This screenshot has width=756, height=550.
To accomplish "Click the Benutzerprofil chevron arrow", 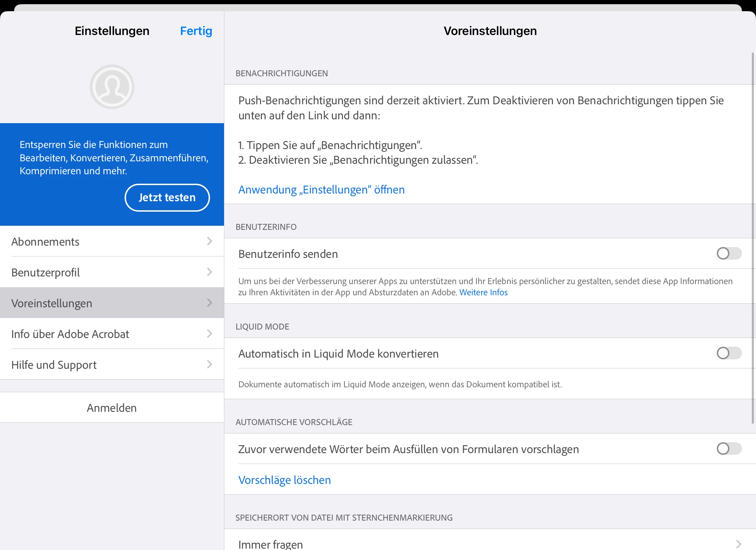I will (209, 272).
